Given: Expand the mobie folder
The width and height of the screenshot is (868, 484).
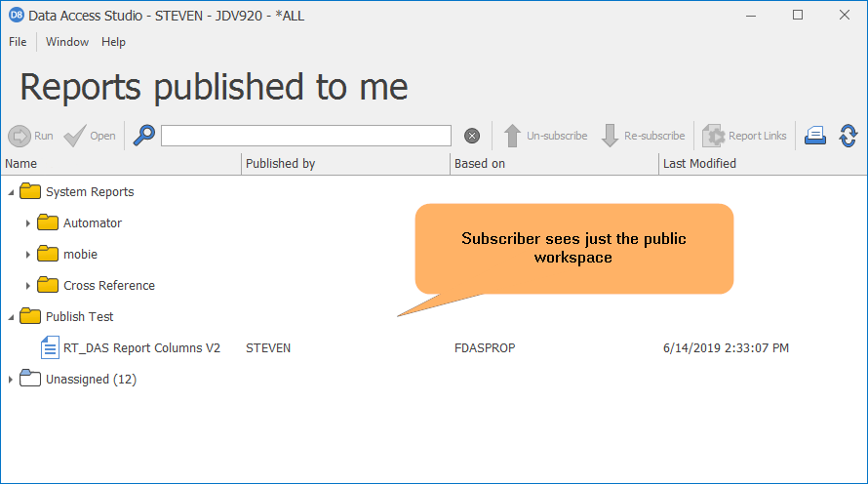Looking at the screenshot, I should point(27,254).
